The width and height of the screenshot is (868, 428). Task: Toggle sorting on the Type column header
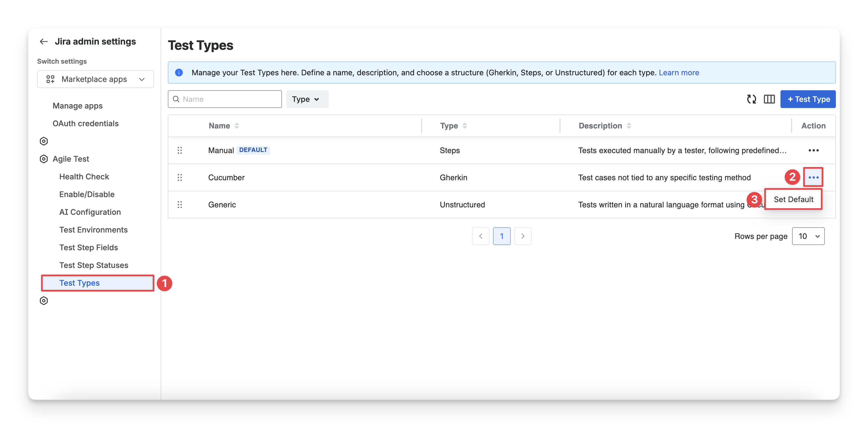[465, 126]
